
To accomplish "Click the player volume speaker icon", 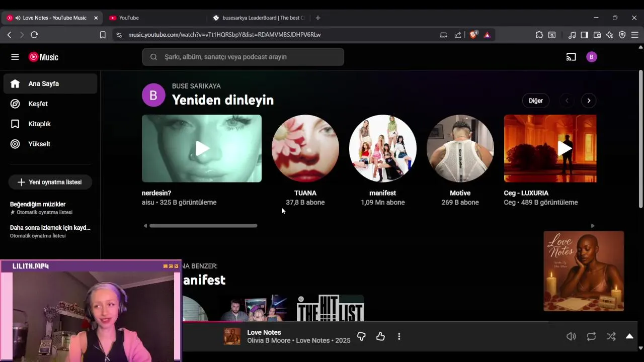I will [571, 336].
